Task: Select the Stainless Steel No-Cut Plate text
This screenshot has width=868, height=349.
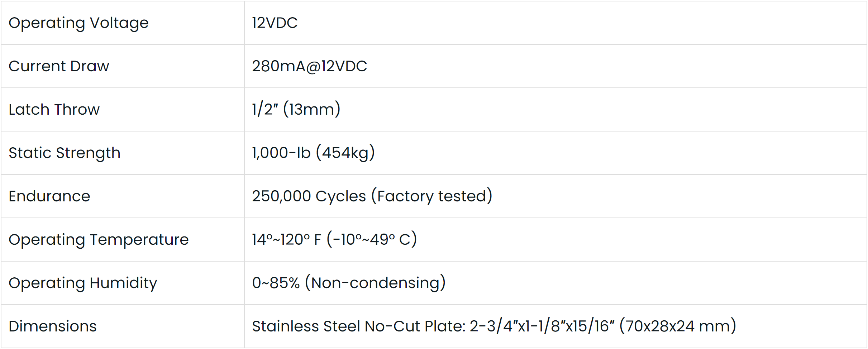Action: pyautogui.click(x=358, y=326)
